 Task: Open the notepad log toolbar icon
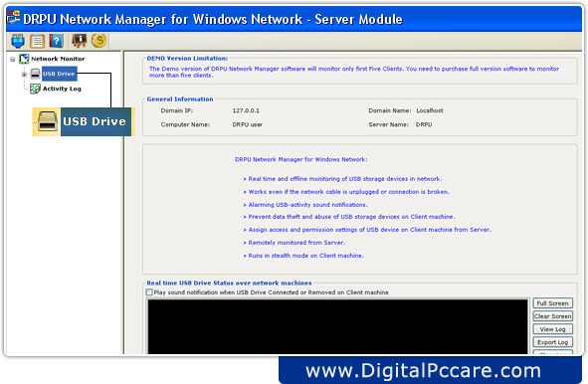(x=37, y=41)
